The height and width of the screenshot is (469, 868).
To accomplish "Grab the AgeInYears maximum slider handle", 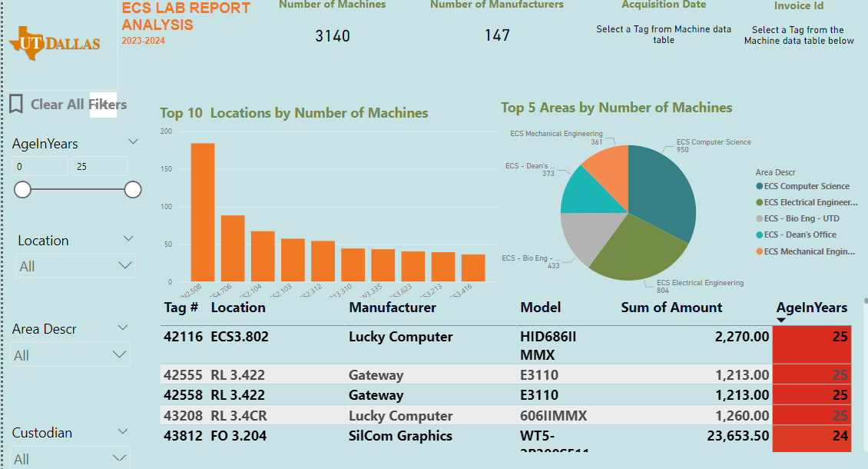I will [133, 190].
